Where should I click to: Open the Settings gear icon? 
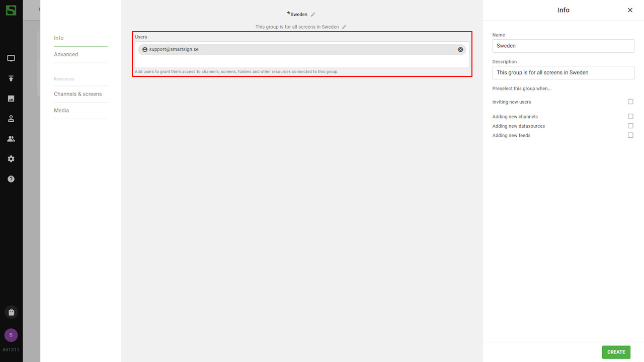tap(11, 159)
